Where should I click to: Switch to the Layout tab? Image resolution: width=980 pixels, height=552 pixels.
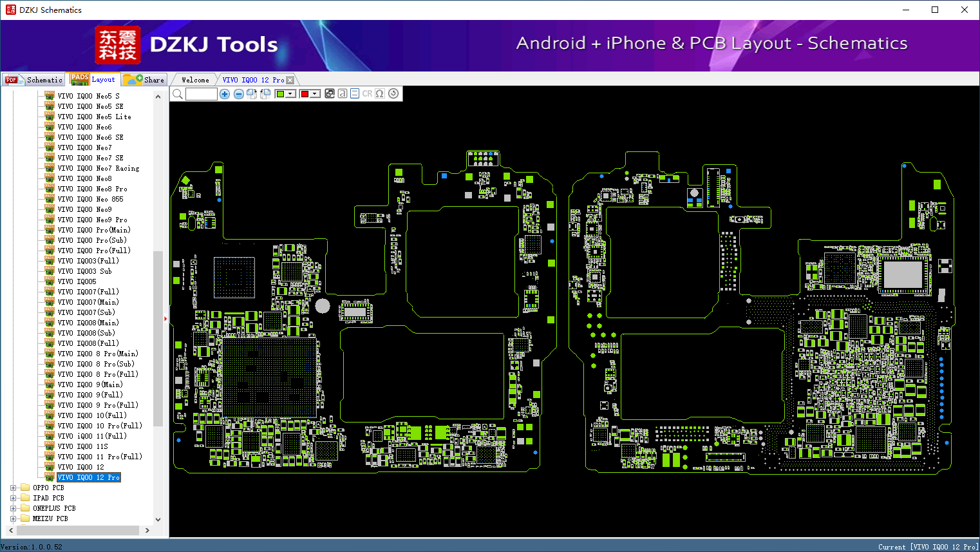tap(93, 79)
